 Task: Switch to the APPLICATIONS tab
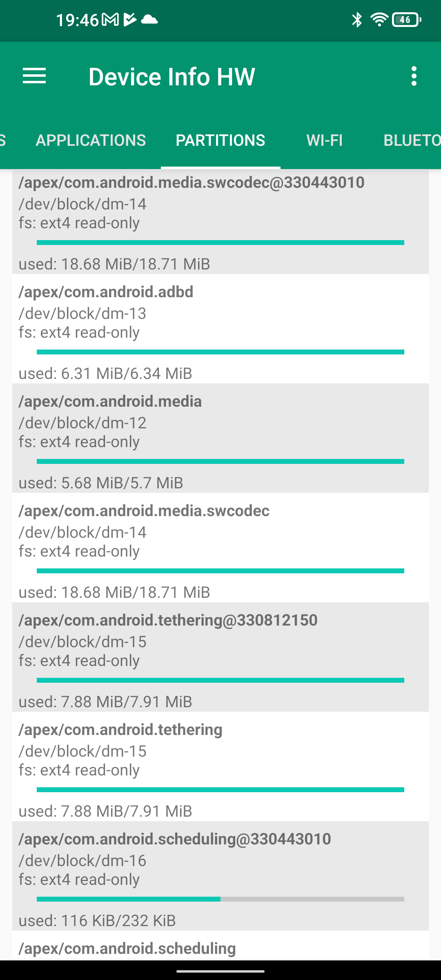point(91,140)
